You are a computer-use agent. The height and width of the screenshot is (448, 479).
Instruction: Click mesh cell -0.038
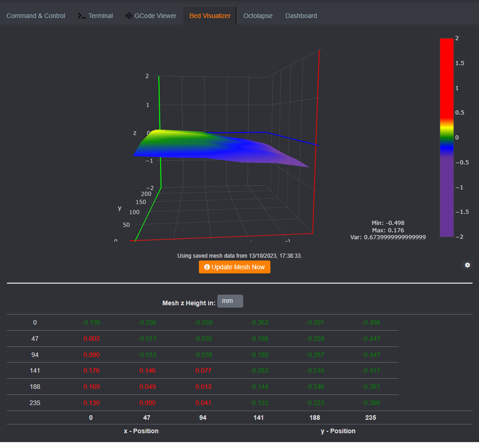coord(203,355)
